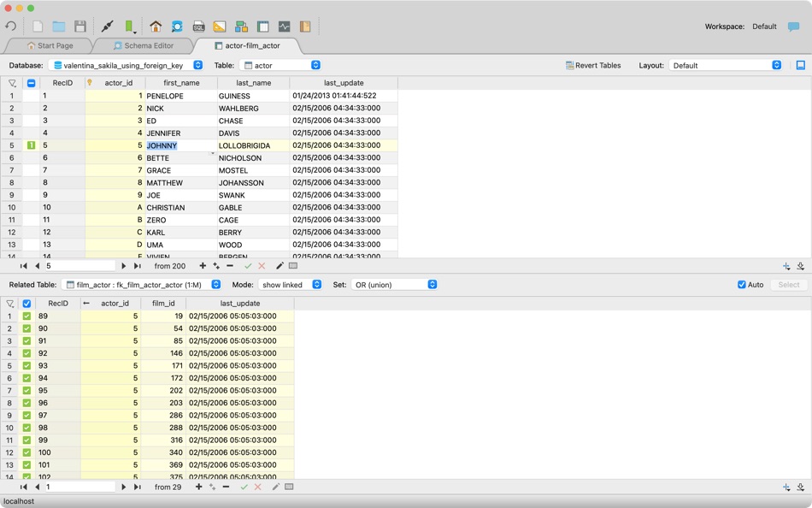
Task: Switch to the Schema Editor tab
Action: pyautogui.click(x=150, y=45)
